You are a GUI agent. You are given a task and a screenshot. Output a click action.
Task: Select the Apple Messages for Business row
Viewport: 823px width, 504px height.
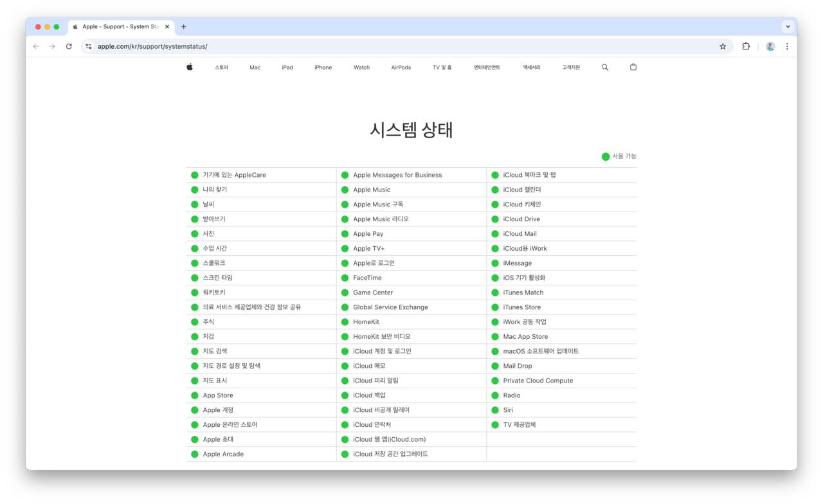411,175
